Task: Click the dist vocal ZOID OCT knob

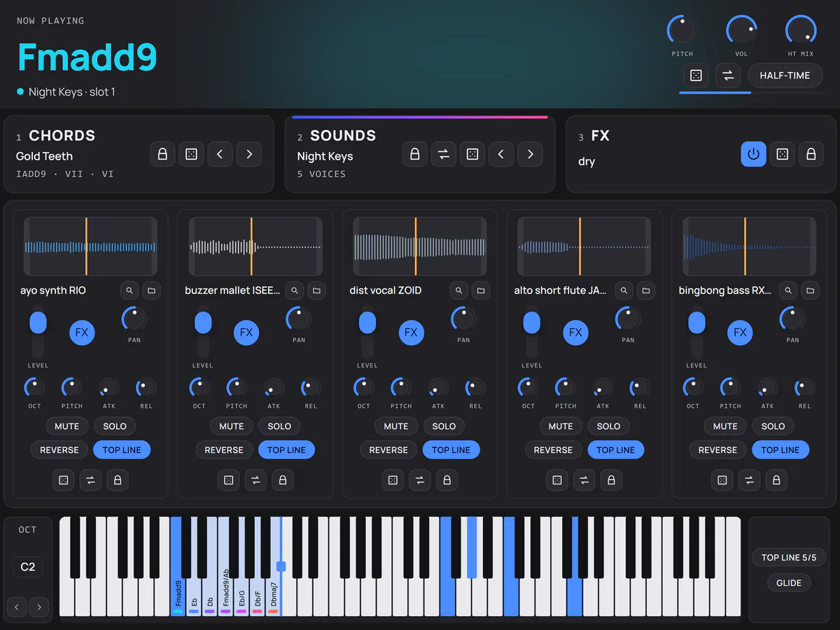Action: [363, 387]
